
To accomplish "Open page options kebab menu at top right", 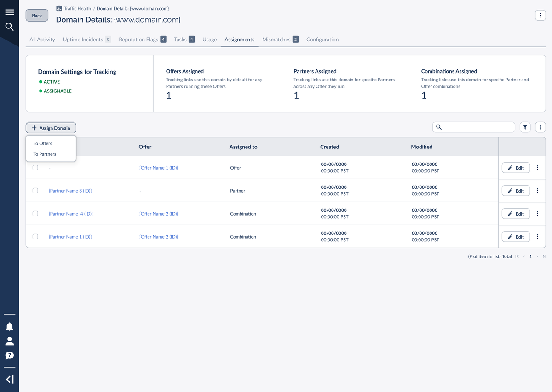I will [x=540, y=15].
